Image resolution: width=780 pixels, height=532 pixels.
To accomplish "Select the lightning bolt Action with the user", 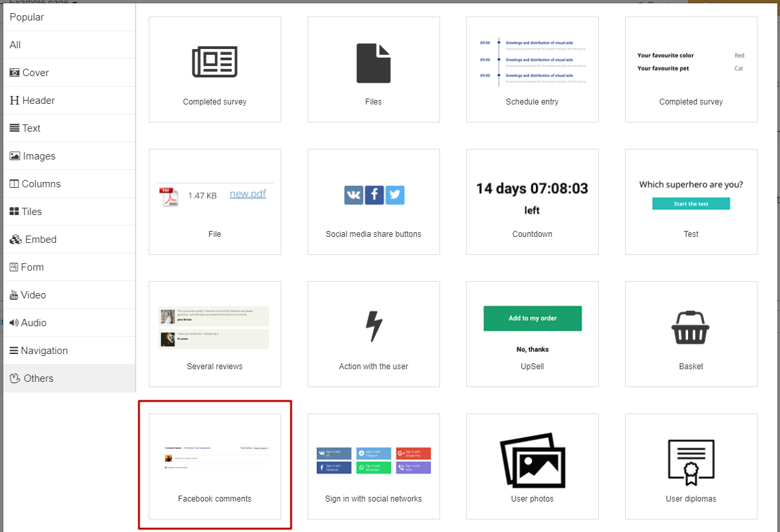I will pos(374,334).
